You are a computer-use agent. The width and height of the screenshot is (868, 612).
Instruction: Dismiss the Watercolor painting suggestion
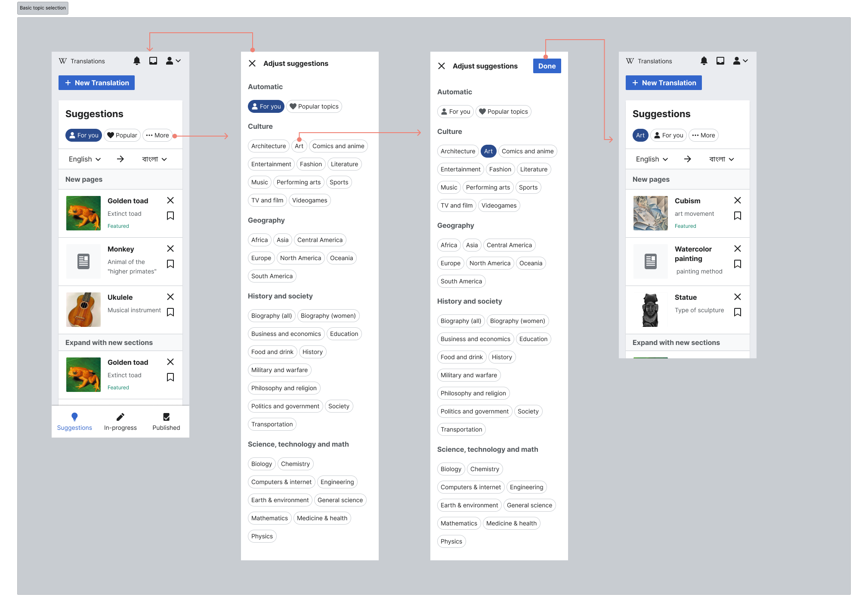[x=737, y=249]
